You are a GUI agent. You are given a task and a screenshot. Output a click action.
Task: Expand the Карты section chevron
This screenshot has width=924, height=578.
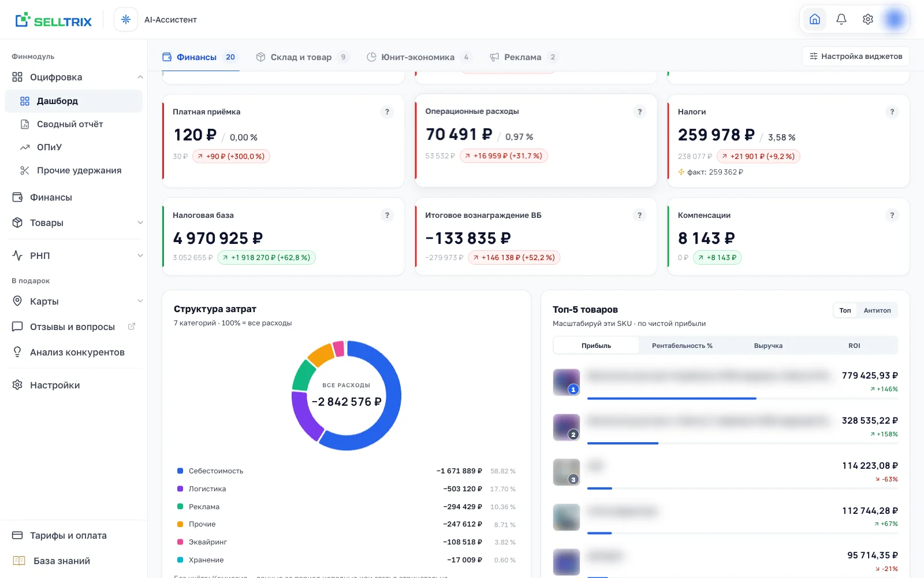140,301
